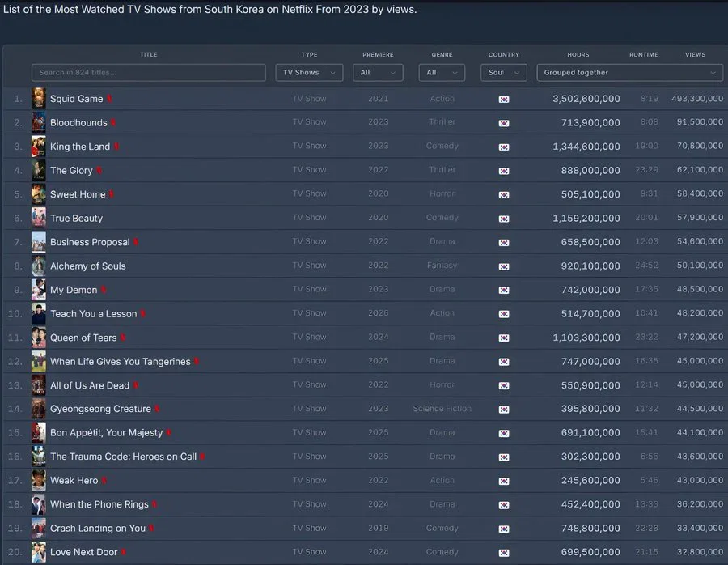Open the Alchemy of Souls title link
Screen dimensions: 728x565
click(x=87, y=266)
